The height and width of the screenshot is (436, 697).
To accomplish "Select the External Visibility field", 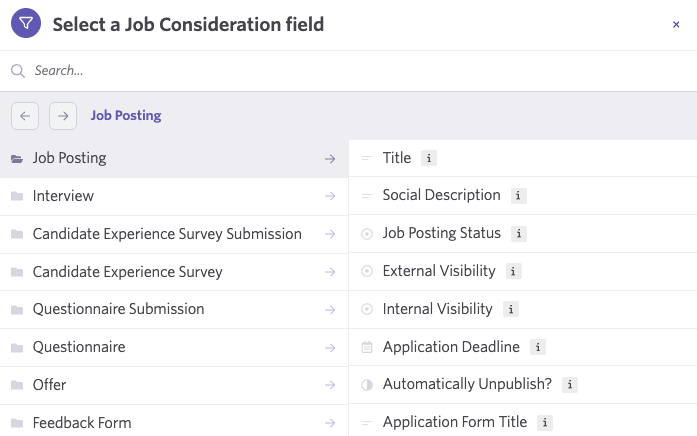I will coord(438,271).
